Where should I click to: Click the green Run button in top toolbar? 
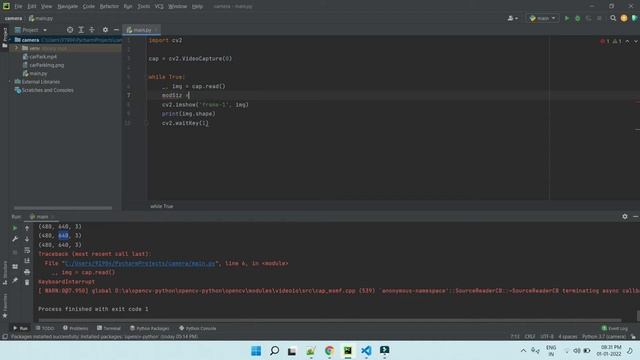pyautogui.click(x=567, y=18)
